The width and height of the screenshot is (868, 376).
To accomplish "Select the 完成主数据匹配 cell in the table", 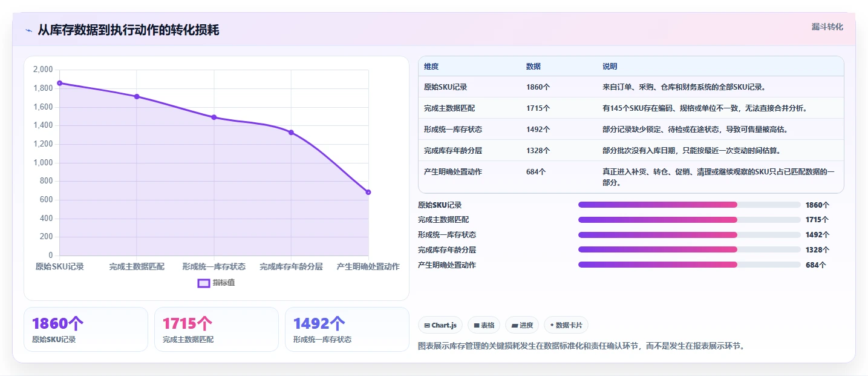I will click(x=449, y=108).
